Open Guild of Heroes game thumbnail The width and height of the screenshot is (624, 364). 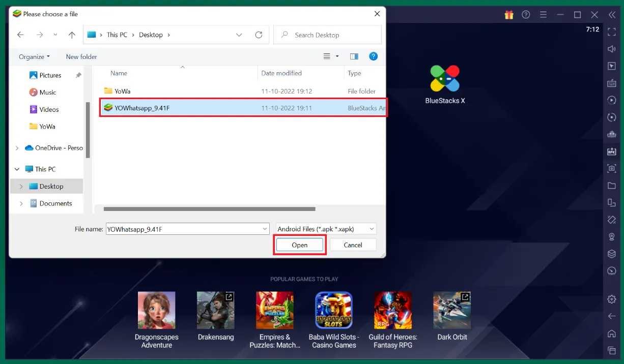(x=393, y=310)
